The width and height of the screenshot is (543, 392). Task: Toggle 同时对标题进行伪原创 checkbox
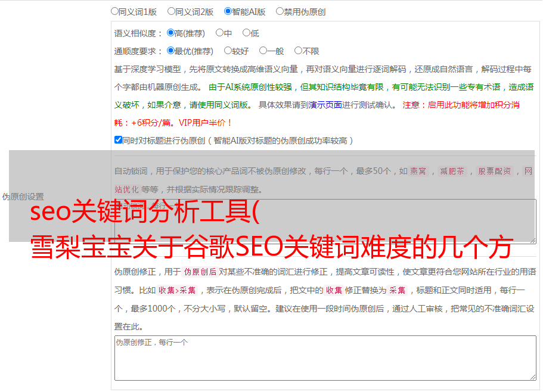tap(118, 140)
